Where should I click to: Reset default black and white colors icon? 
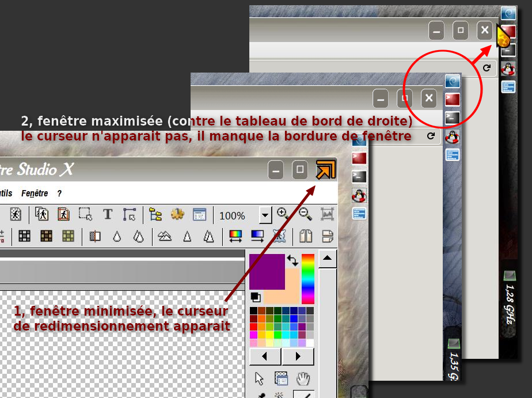pyautogui.click(x=256, y=297)
